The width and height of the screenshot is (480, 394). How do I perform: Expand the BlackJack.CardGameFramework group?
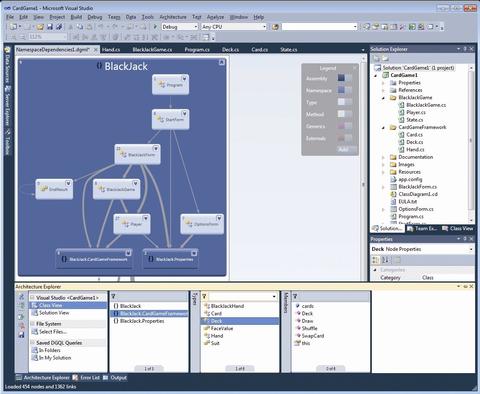pyautogui.click(x=128, y=253)
